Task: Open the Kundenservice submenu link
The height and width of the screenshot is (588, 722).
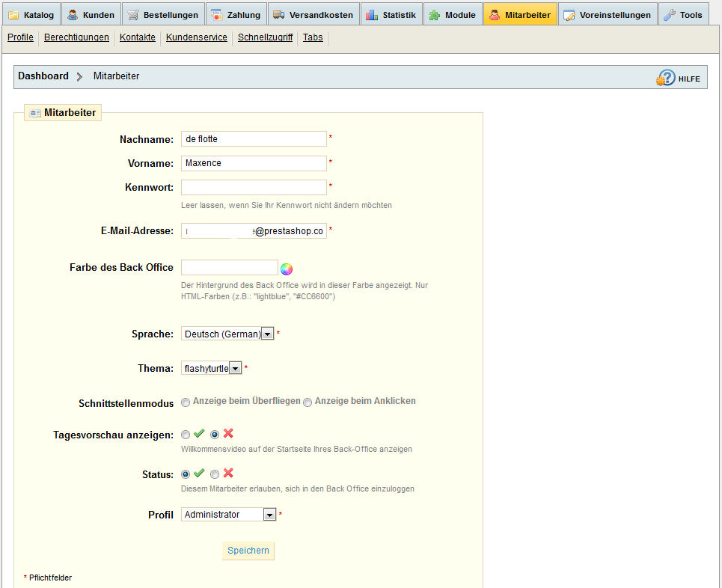Action: pyautogui.click(x=197, y=37)
